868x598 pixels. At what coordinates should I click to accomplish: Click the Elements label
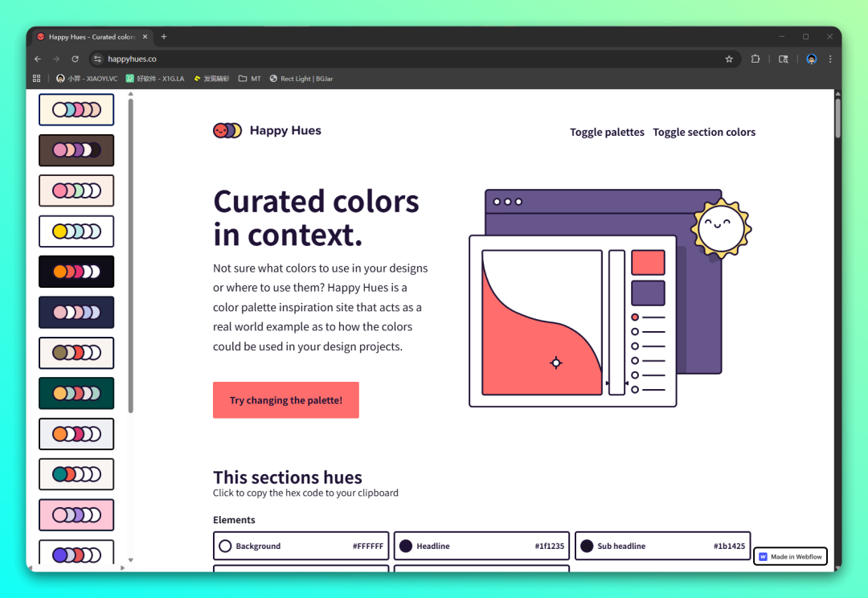[234, 520]
